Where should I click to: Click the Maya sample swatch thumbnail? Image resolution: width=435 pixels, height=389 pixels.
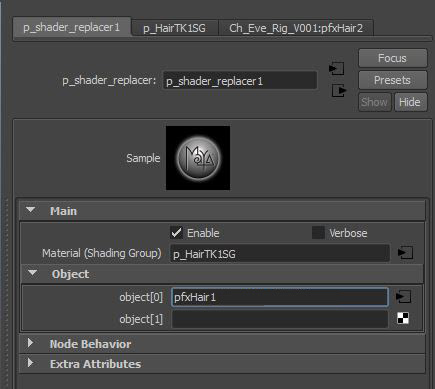(198, 158)
